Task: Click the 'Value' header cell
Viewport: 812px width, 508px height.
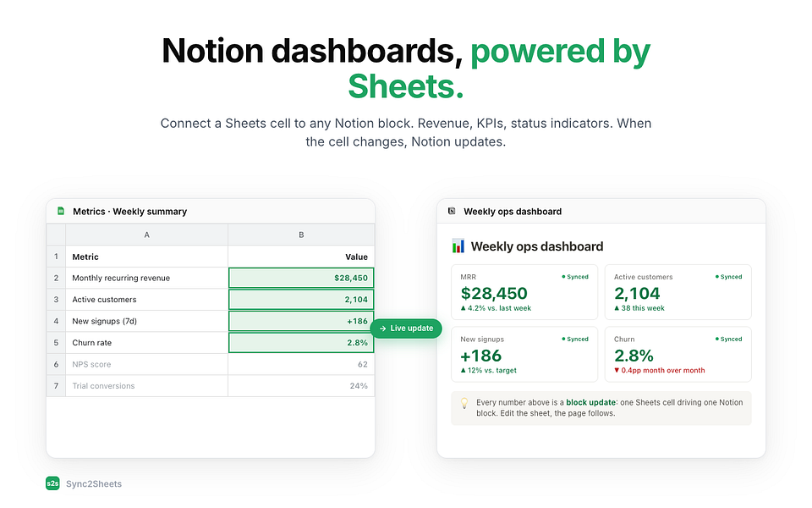Action: (301, 257)
